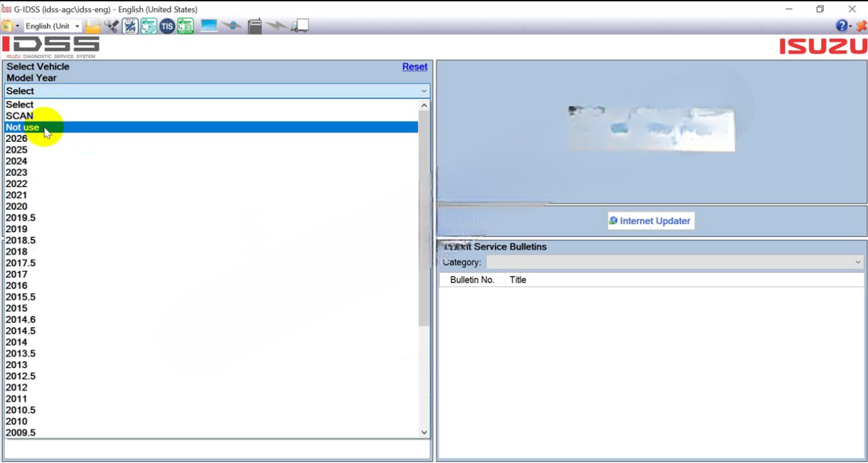Click the teal checklist icon left of TIS

pos(148,26)
